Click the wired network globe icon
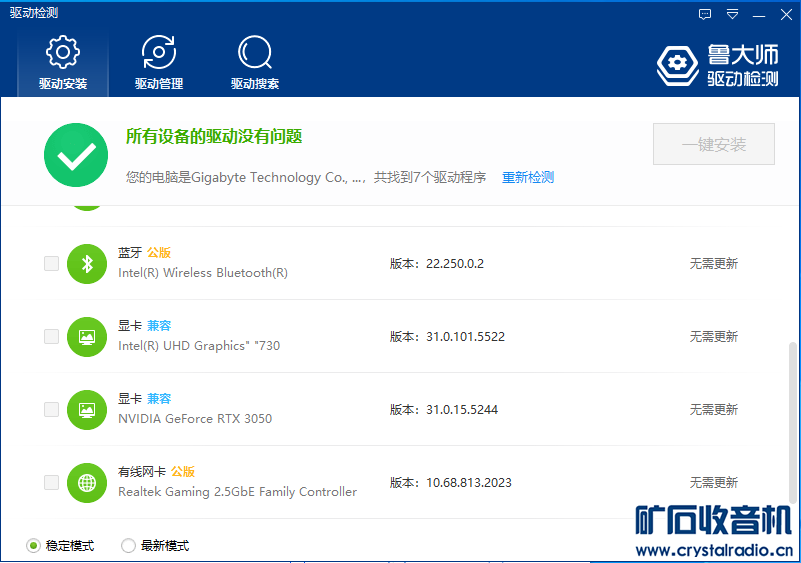Image resolution: width=801 pixels, height=563 pixels. [x=87, y=483]
